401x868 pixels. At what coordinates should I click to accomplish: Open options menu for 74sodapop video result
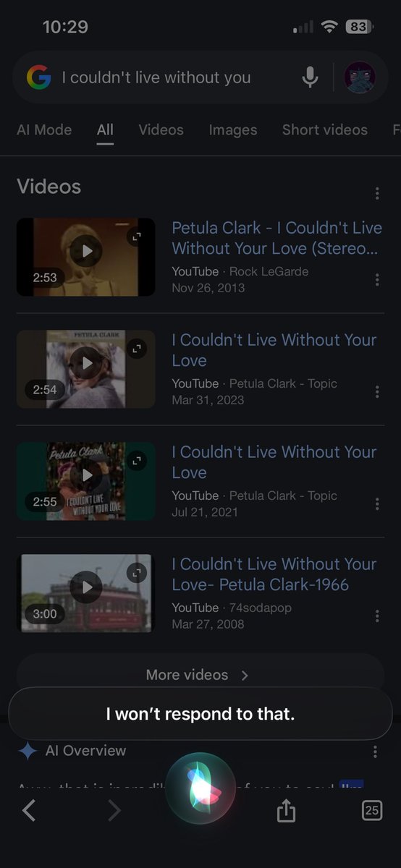tap(377, 616)
